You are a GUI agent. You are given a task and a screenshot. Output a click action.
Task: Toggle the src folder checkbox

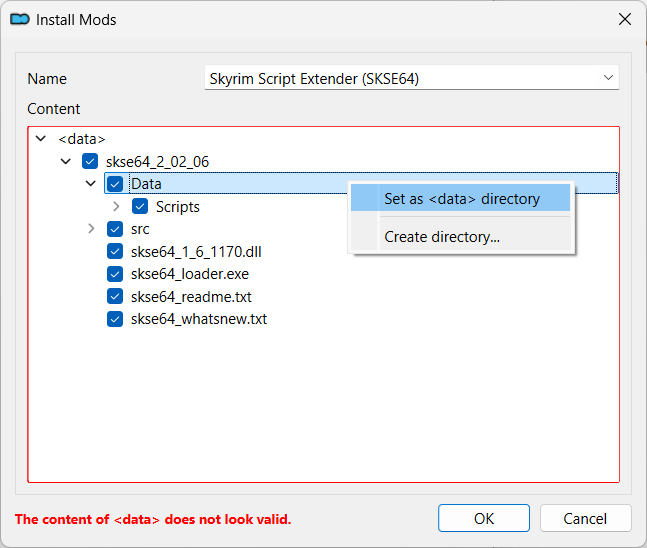pyautogui.click(x=115, y=229)
